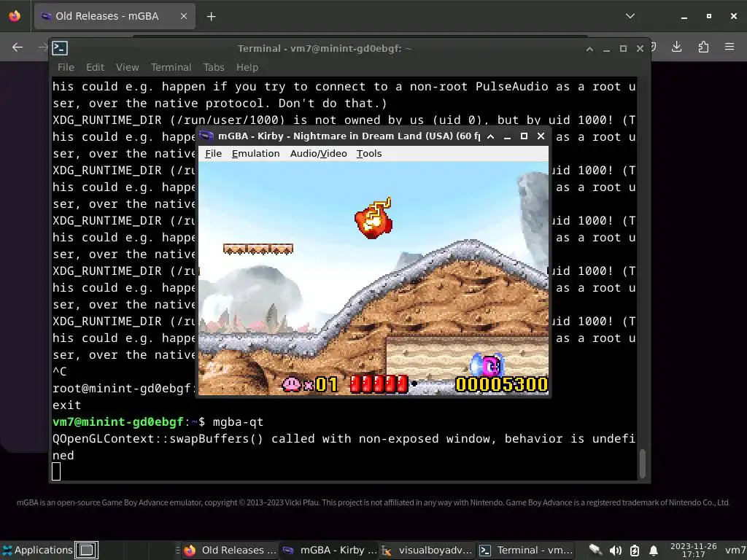Click the 2023-11-26 17:17 clock in the panel
Viewport: 747px width, 560px height.
coord(693,550)
